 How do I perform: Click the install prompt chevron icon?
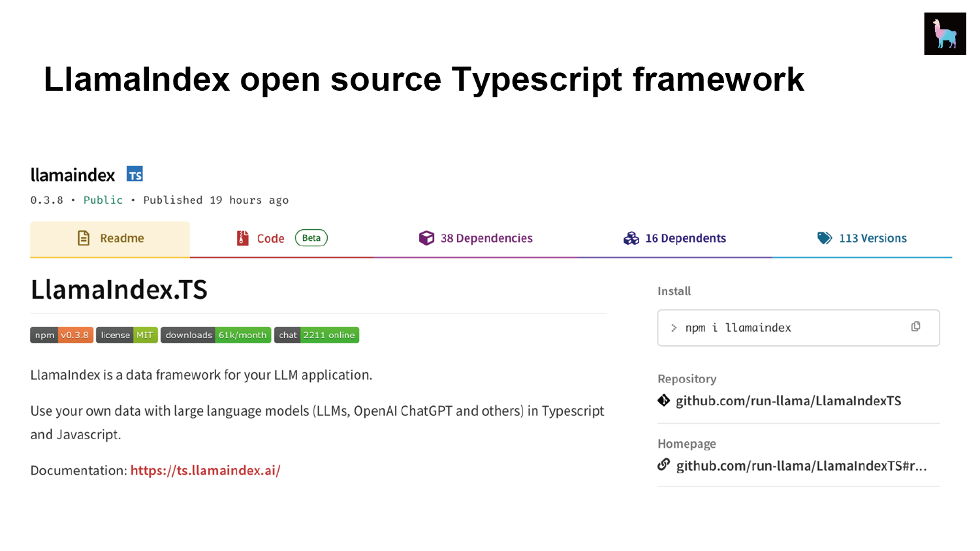pyautogui.click(x=674, y=328)
